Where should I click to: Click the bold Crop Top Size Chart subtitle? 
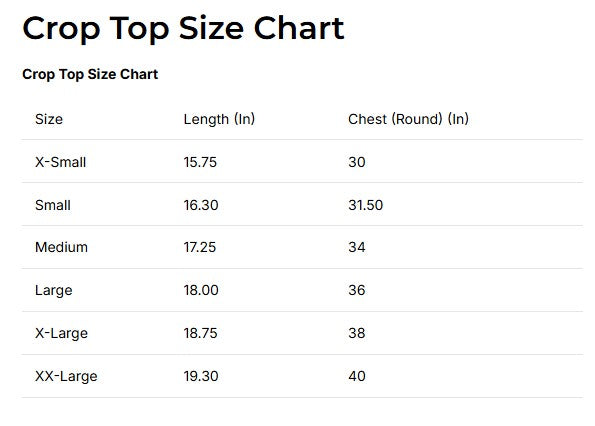[x=90, y=74]
